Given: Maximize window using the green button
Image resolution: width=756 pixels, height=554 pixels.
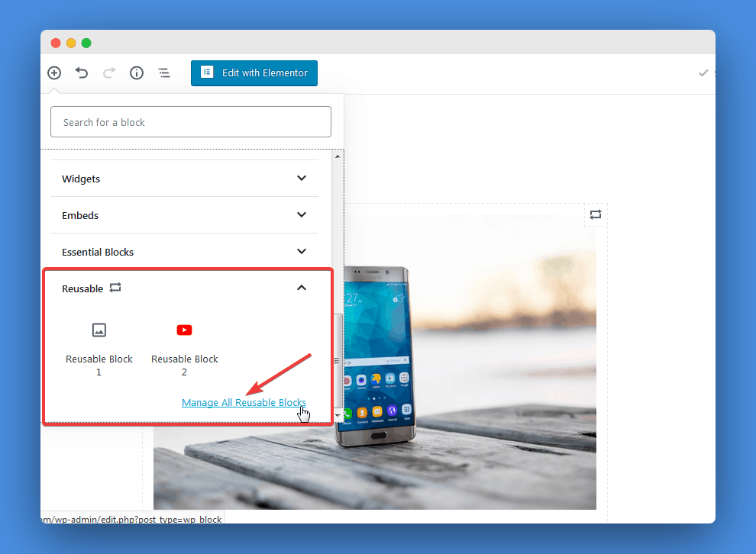Looking at the screenshot, I should (x=86, y=43).
